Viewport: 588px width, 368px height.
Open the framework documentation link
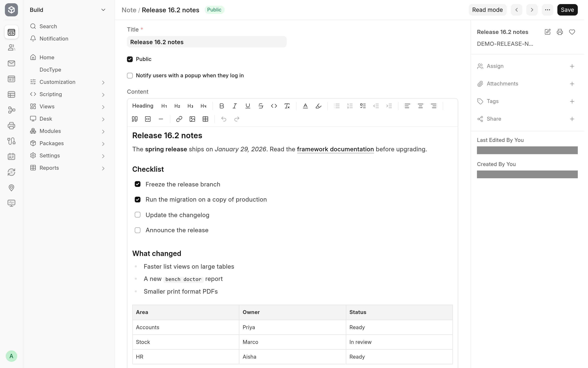tap(335, 149)
